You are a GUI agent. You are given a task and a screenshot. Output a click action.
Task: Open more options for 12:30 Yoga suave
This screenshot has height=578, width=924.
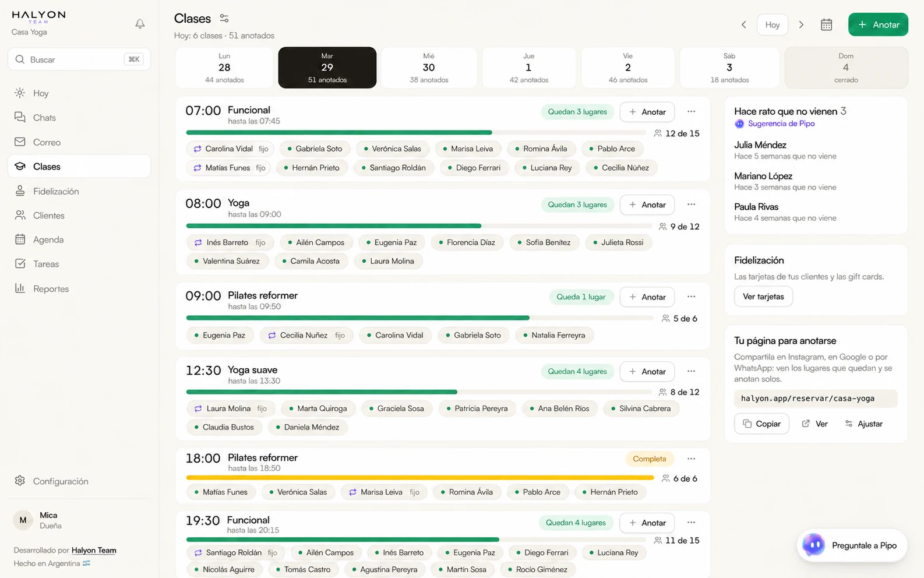(x=691, y=371)
